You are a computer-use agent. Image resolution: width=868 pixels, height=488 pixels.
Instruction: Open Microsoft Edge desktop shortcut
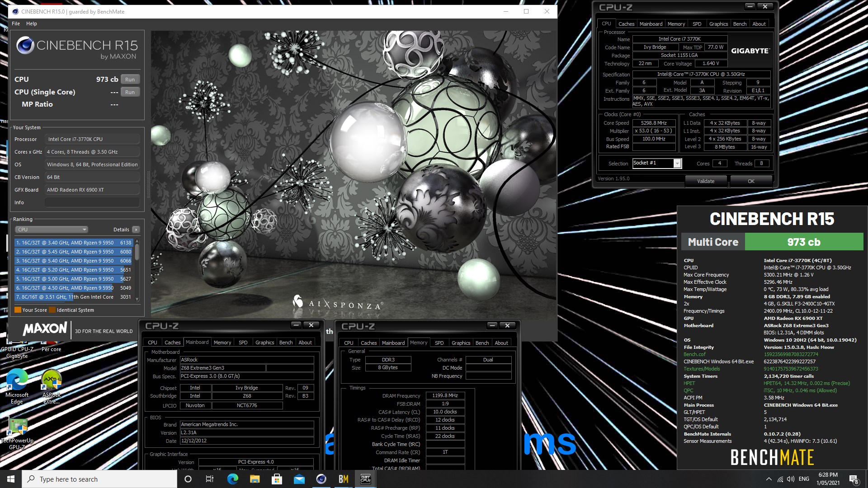click(17, 386)
